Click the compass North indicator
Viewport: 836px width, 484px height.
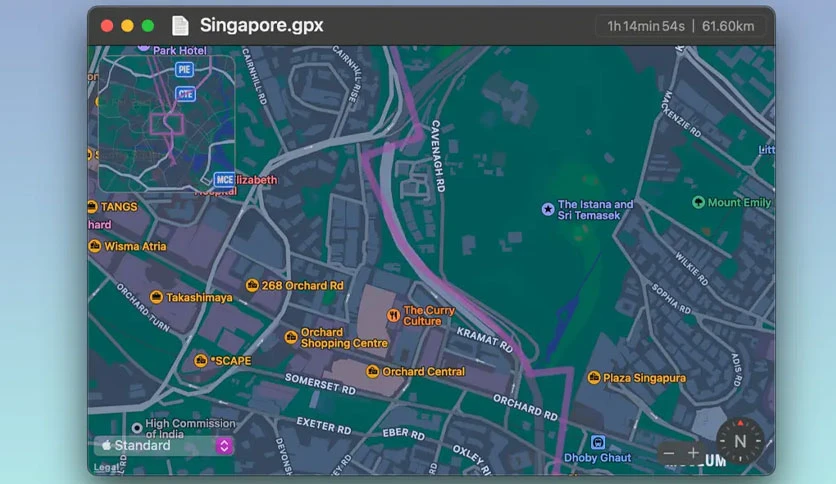tap(740, 441)
